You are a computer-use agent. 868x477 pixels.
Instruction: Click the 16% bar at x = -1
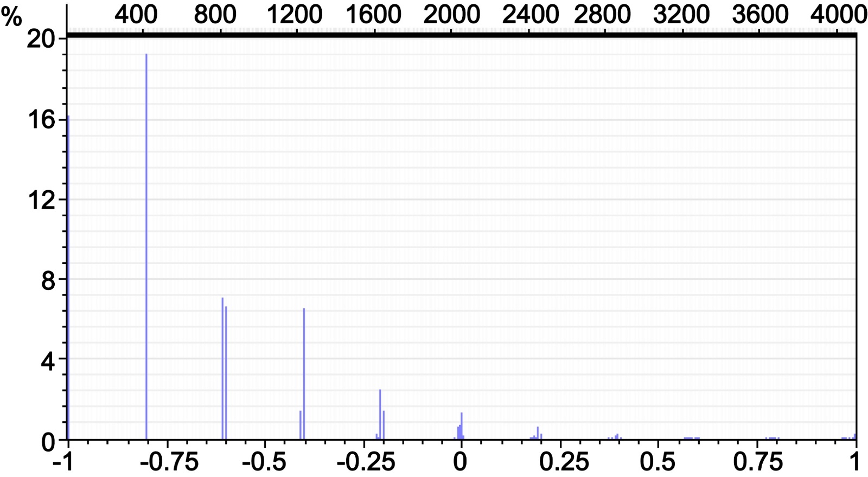68,276
